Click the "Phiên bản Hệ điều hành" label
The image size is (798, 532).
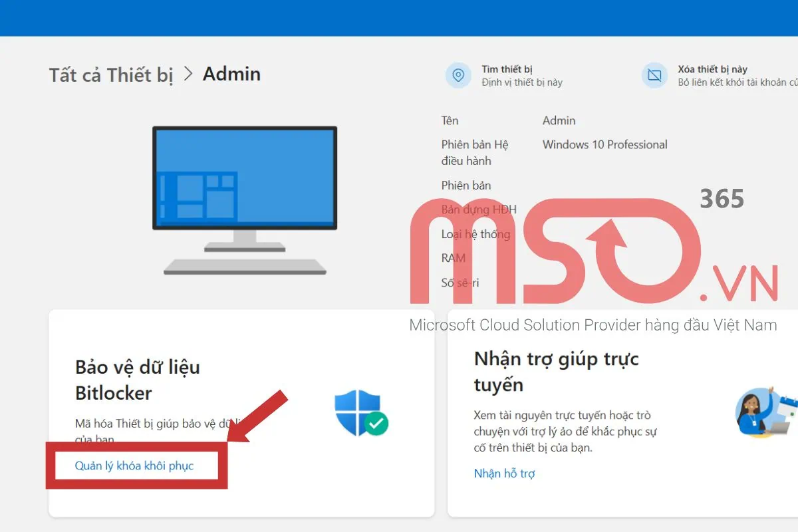(x=474, y=152)
